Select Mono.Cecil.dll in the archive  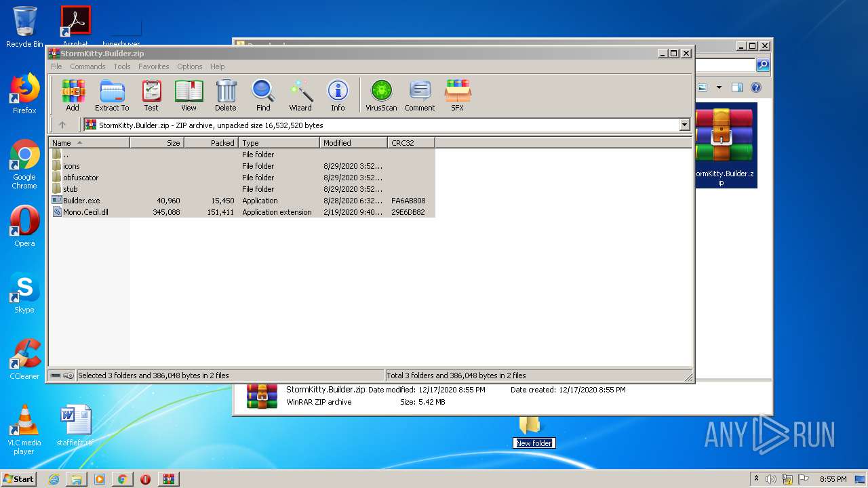[x=241, y=212]
